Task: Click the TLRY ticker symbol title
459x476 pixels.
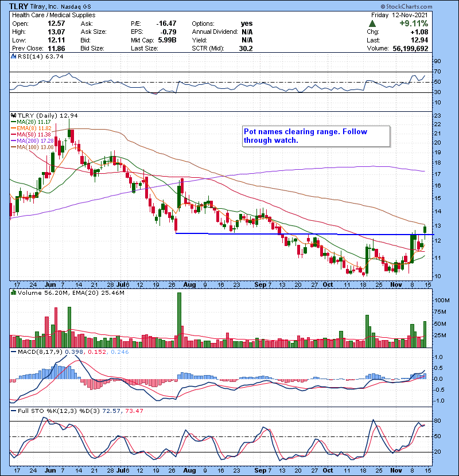Action: (x=18, y=6)
